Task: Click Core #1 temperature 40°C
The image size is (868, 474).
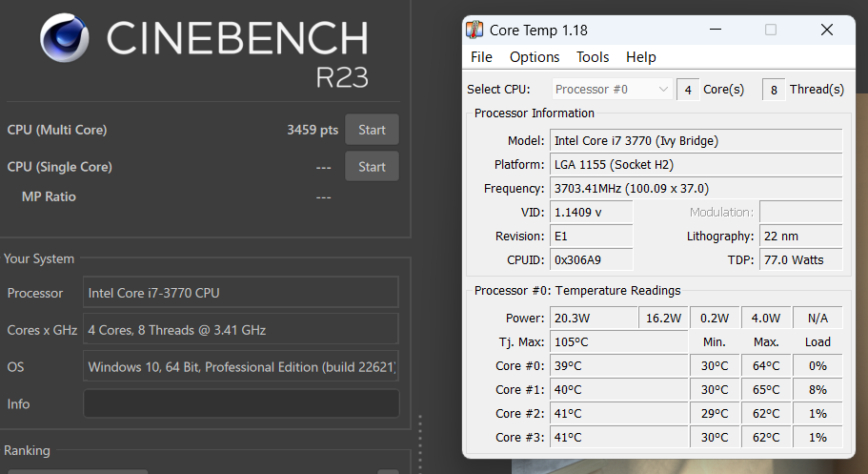Action: tap(619, 390)
